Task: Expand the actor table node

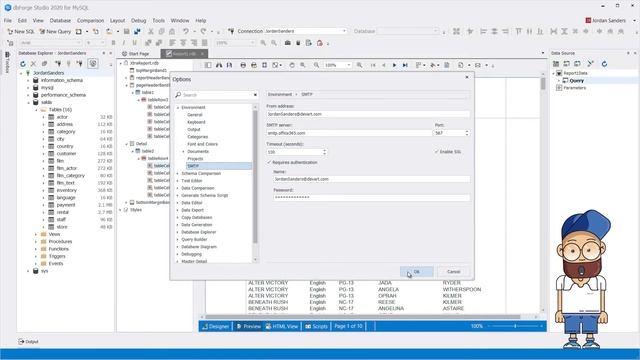Action: click(43, 117)
